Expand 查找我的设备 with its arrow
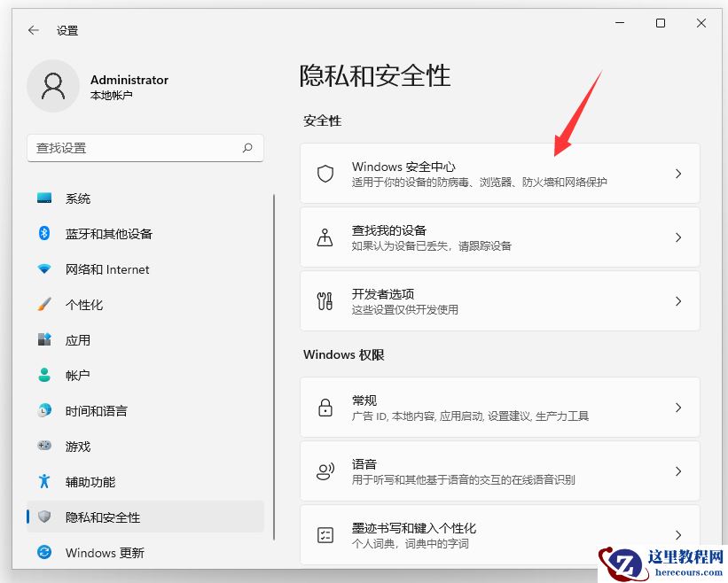This screenshot has height=583, width=728. (678, 237)
